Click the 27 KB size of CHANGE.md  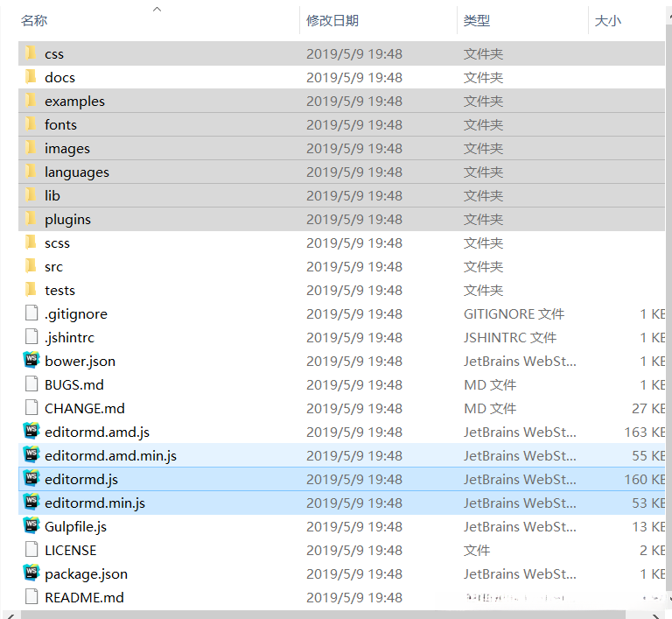[x=648, y=408]
